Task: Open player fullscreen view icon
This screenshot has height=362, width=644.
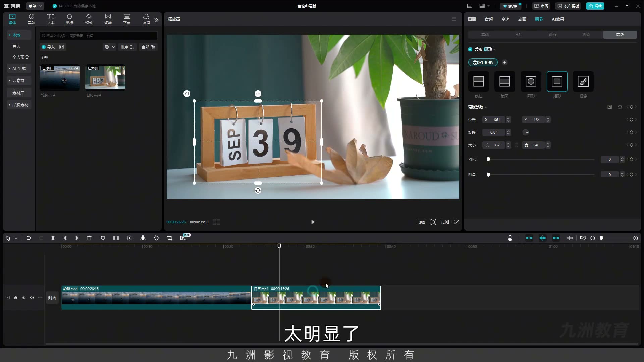Action: tap(457, 222)
